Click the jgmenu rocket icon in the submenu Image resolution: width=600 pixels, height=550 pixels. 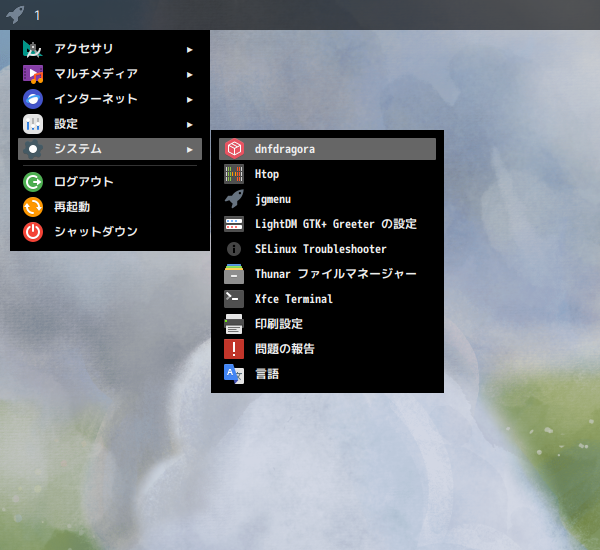[x=234, y=199]
